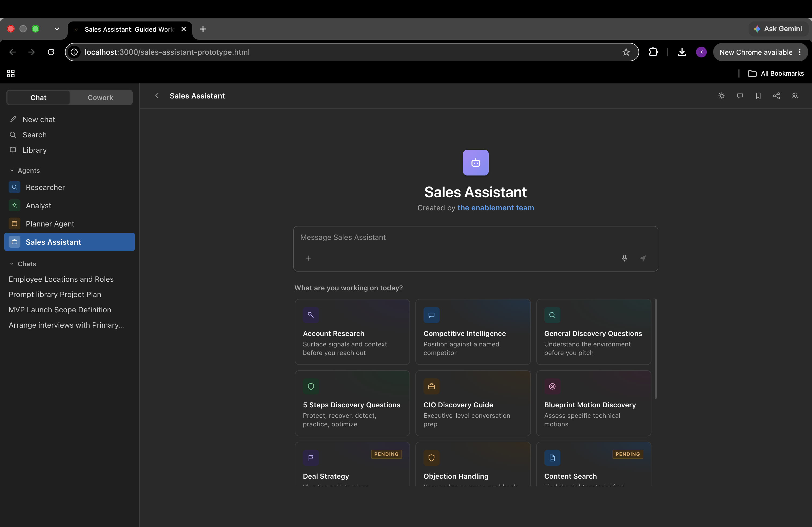Click the Deal Strategy flag icon

pos(311,458)
